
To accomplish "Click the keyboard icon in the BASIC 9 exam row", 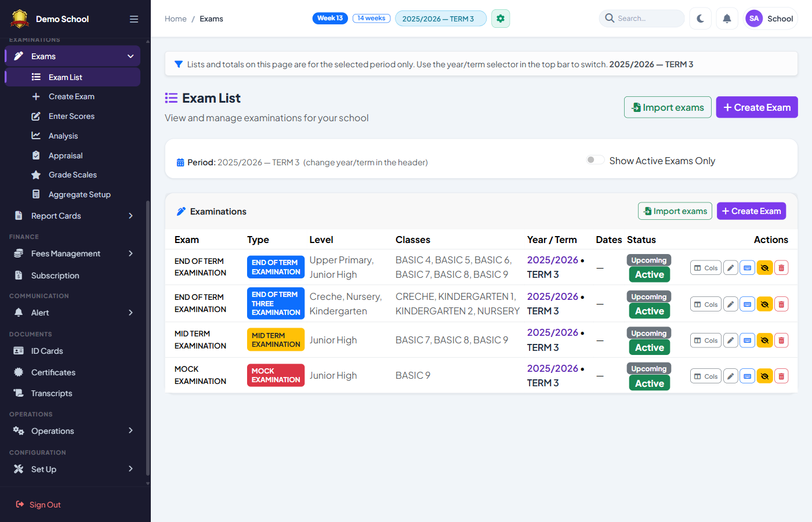I will (748, 376).
